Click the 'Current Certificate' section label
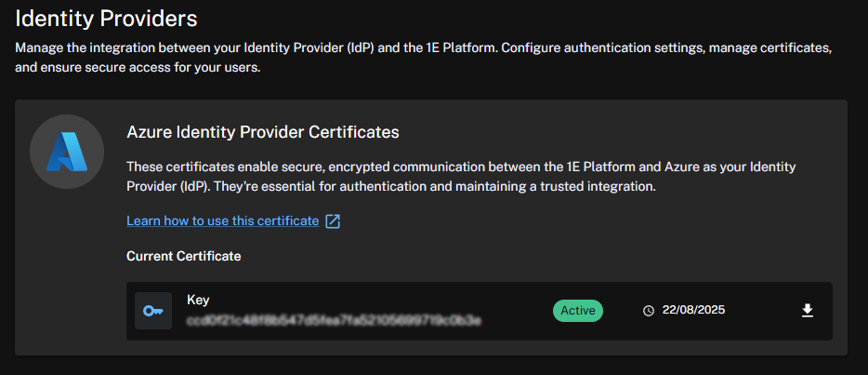The width and height of the screenshot is (868, 375). coord(183,256)
